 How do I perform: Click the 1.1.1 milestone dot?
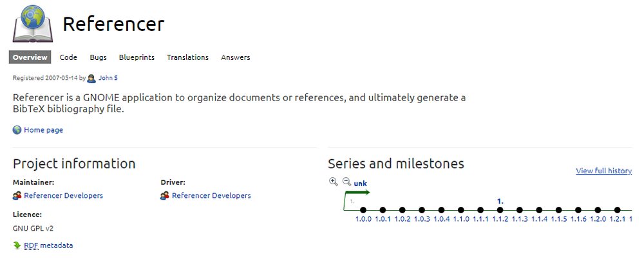pos(480,210)
